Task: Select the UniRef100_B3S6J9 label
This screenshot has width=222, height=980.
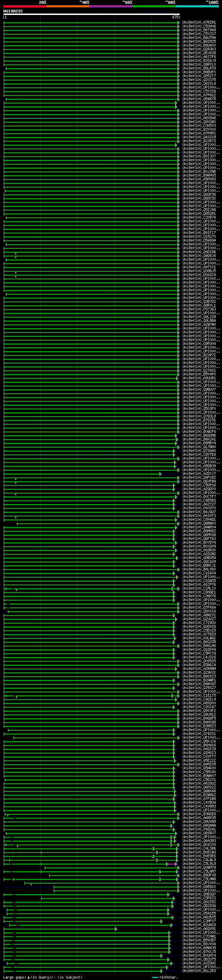Action: coord(199,60)
